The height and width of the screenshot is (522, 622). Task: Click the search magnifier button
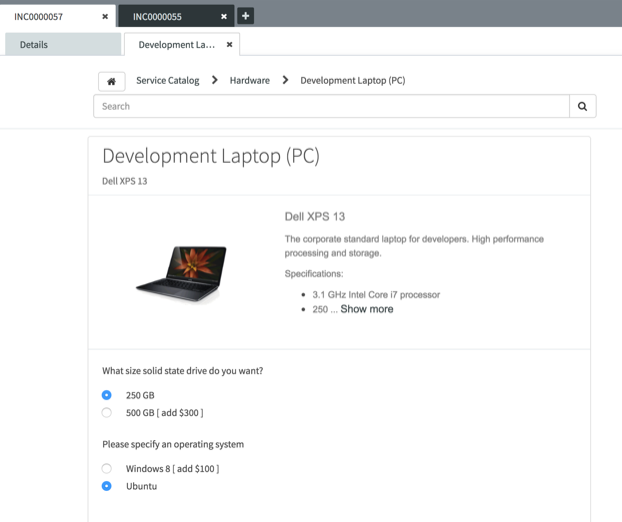[x=582, y=106]
